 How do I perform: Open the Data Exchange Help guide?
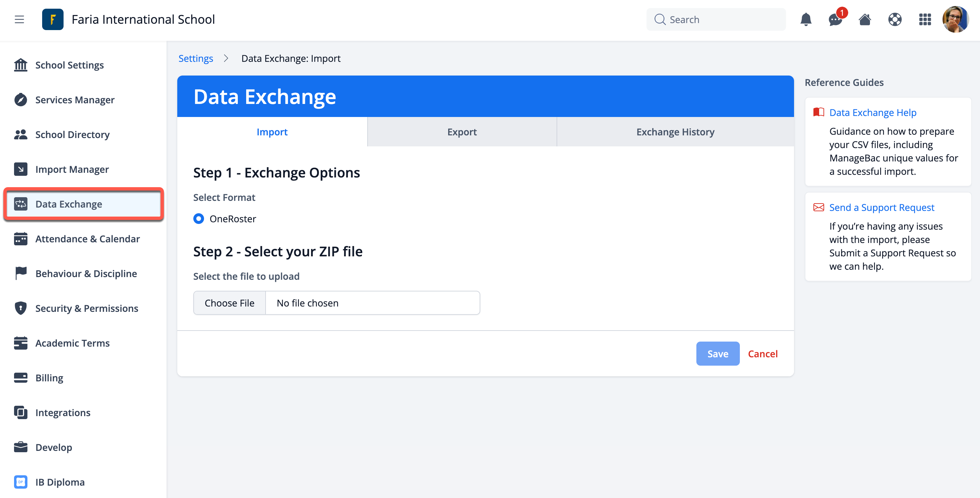click(872, 113)
